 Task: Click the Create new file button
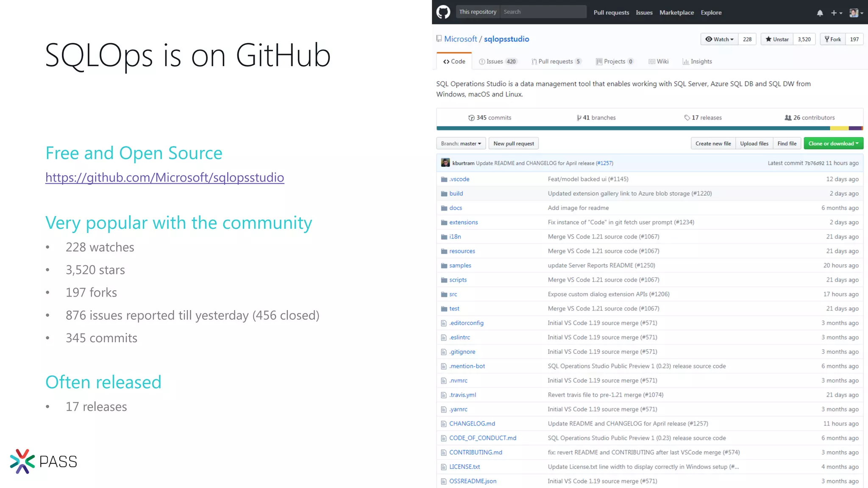pos(713,144)
